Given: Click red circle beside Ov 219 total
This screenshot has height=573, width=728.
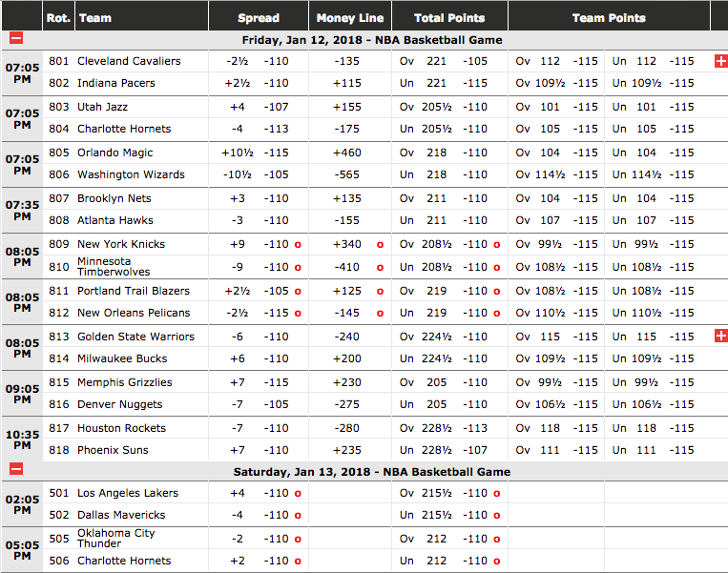Looking at the screenshot, I should coord(497,292).
